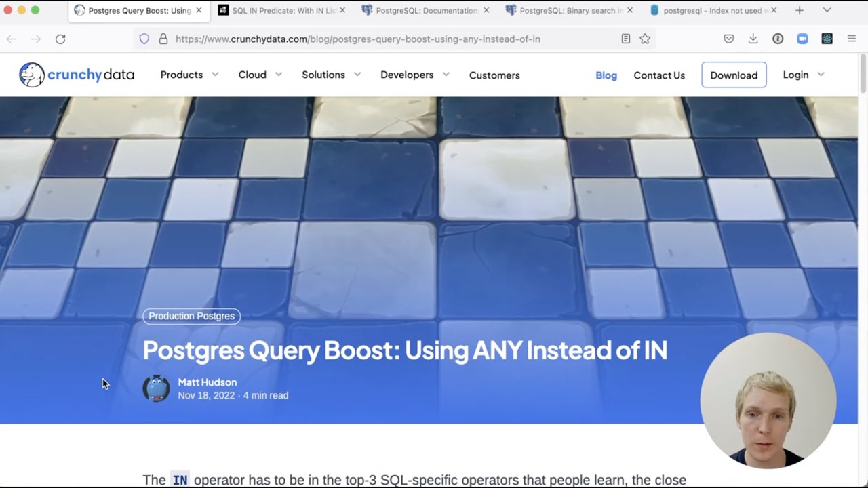Screen dimensions: 868x488
Task: Open the password manager extension icon
Action: (x=778, y=39)
